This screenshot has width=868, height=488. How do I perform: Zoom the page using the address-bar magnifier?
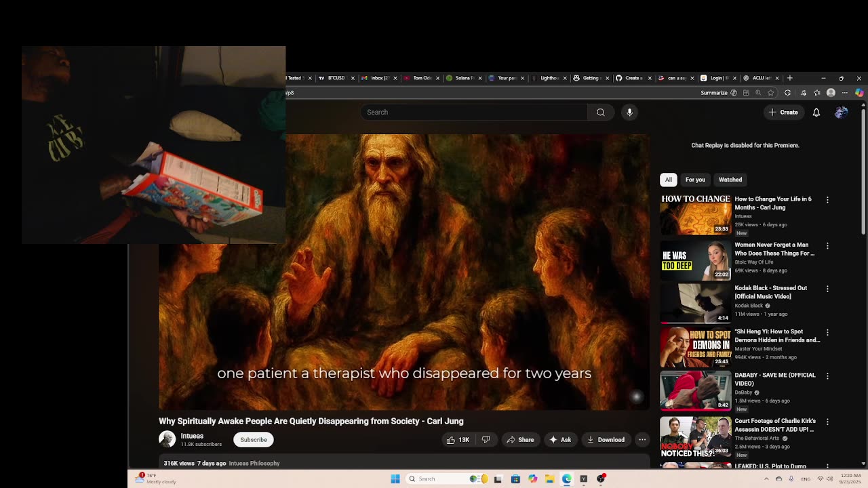[758, 93]
